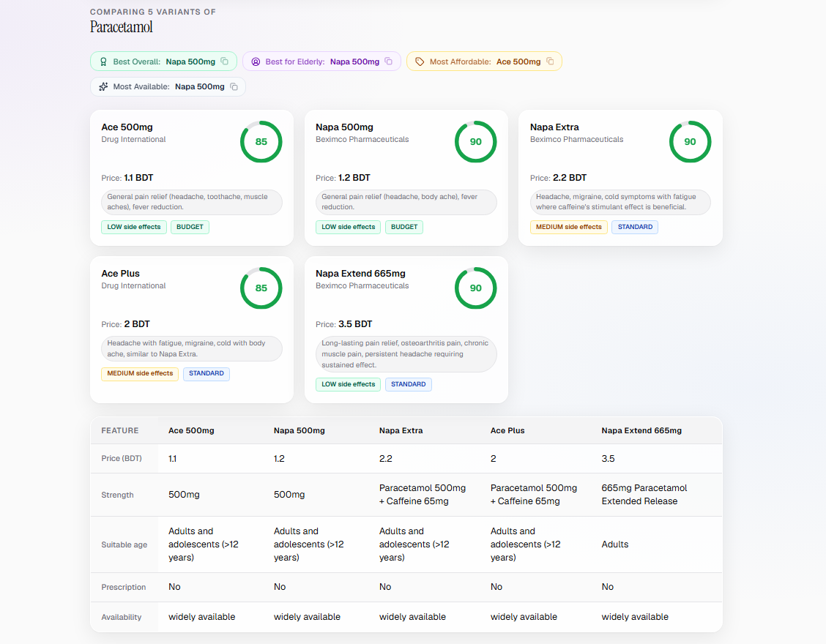Image resolution: width=826 pixels, height=644 pixels.
Task: Click the Napa 500mg card score ring
Action: (x=476, y=142)
